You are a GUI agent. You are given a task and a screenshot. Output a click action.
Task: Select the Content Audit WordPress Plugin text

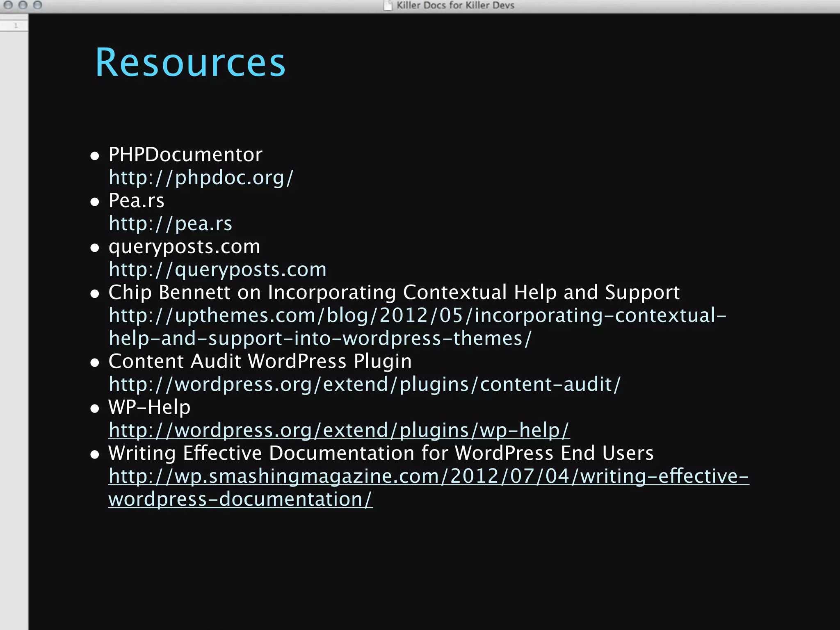coord(260,361)
